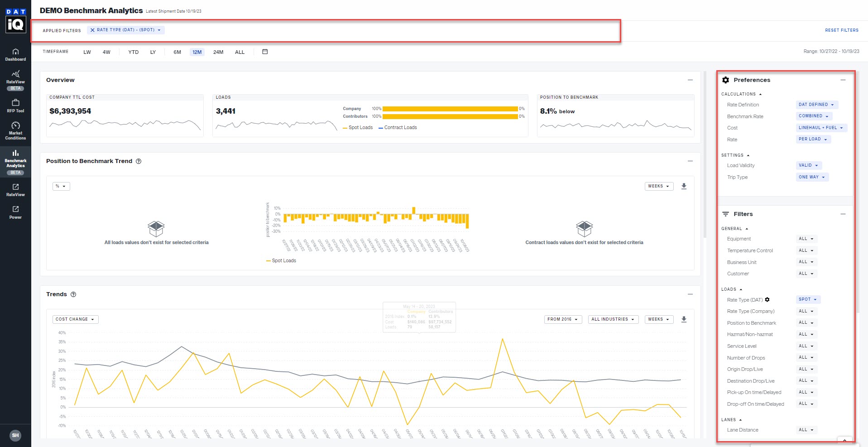
Task: View Market Conditions
Action: pos(15,131)
